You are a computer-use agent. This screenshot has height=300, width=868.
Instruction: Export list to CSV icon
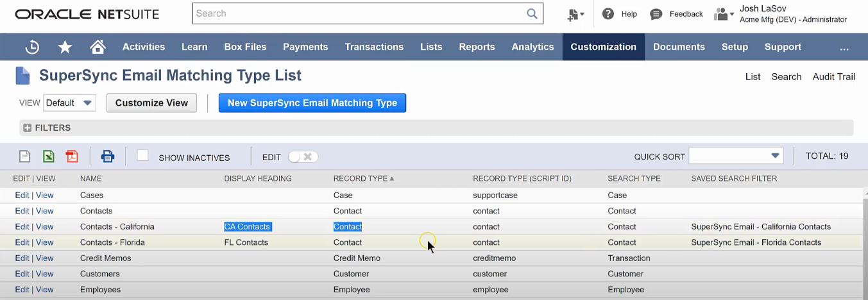[x=24, y=156]
